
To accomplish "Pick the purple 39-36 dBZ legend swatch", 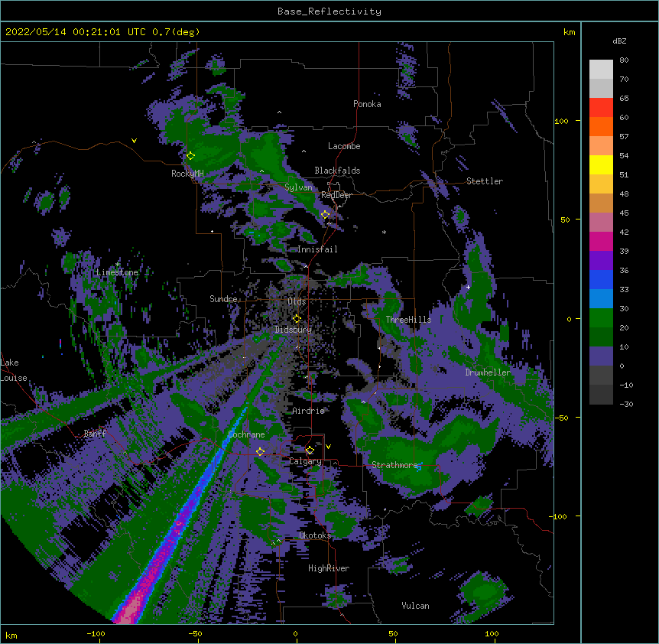I will point(601,261).
